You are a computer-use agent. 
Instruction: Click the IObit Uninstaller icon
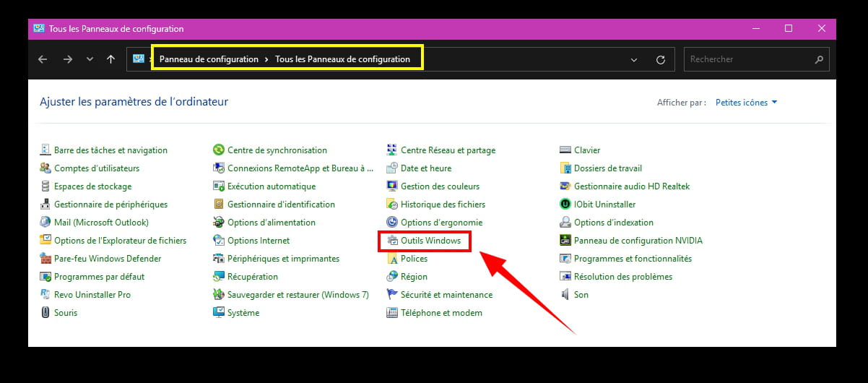(x=565, y=205)
